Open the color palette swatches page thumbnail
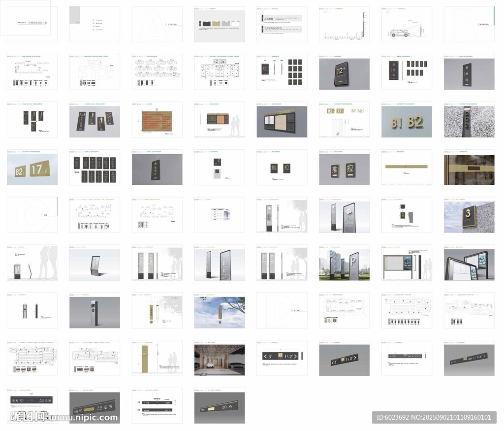The image size is (504, 431). point(219,24)
